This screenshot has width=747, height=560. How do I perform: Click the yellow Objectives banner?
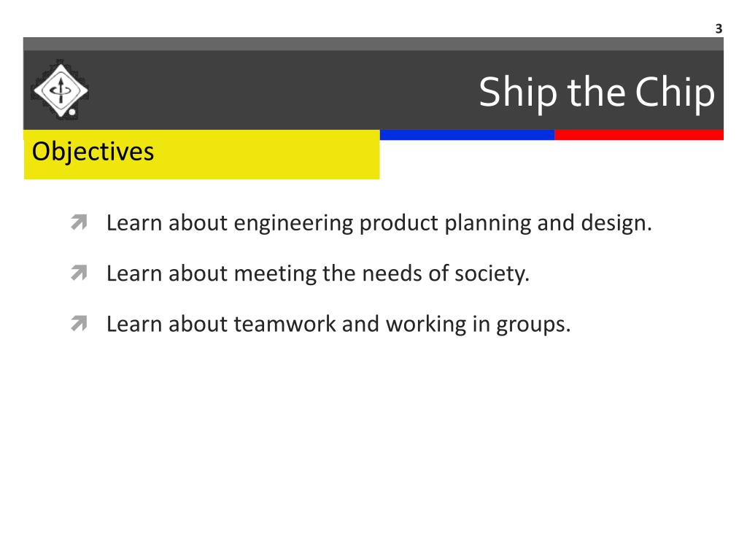201,155
